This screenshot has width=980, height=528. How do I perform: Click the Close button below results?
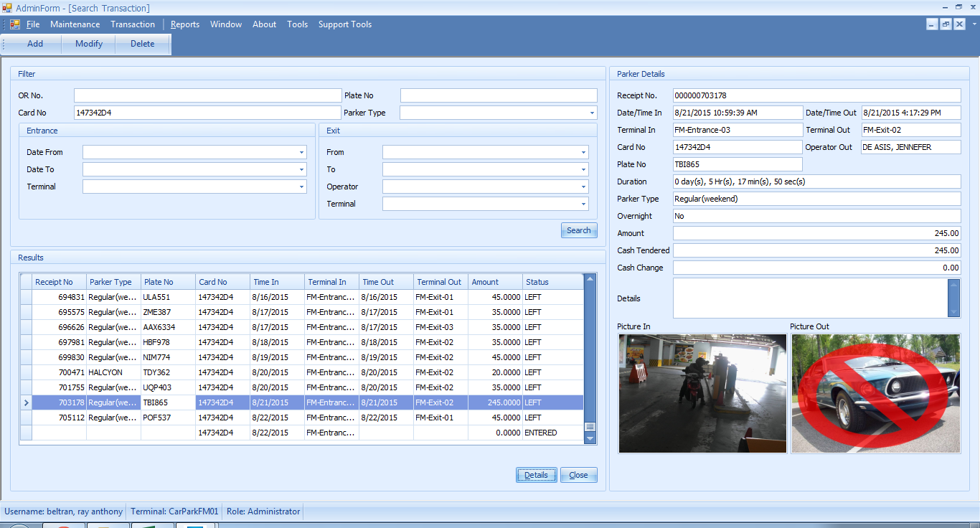point(578,475)
